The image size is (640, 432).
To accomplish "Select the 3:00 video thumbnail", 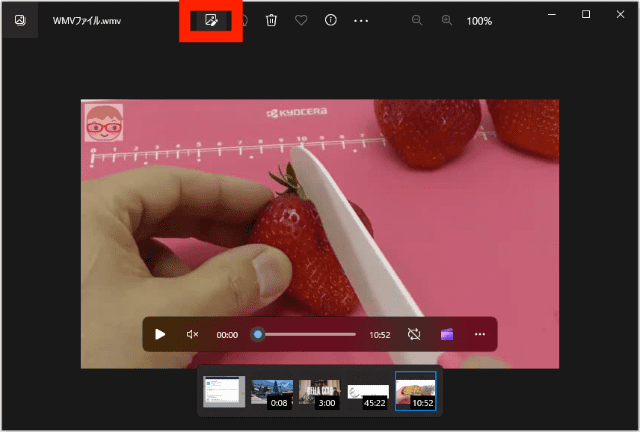I will point(319,392).
